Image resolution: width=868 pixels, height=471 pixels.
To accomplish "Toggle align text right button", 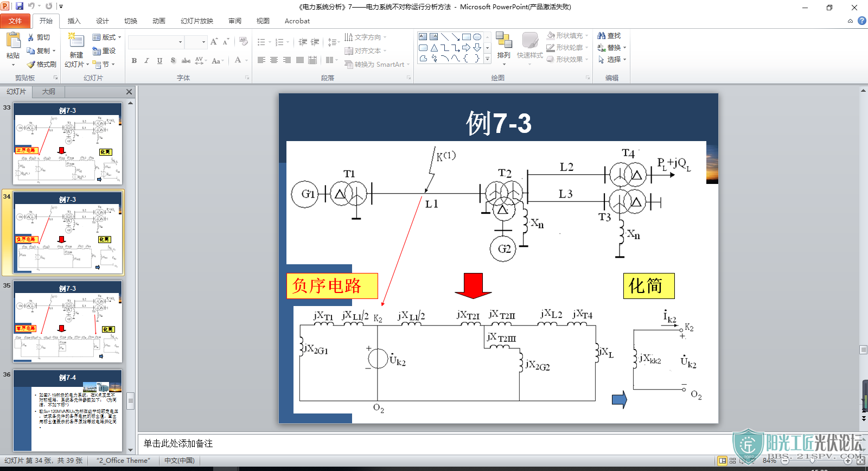I will coord(287,60).
